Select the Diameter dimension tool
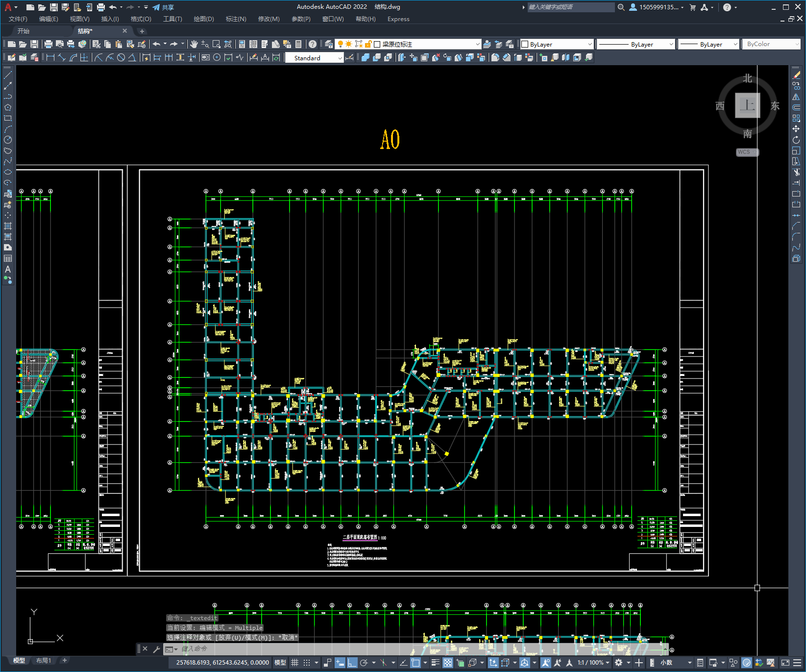Viewport: 806px width, 672px height. [x=121, y=57]
